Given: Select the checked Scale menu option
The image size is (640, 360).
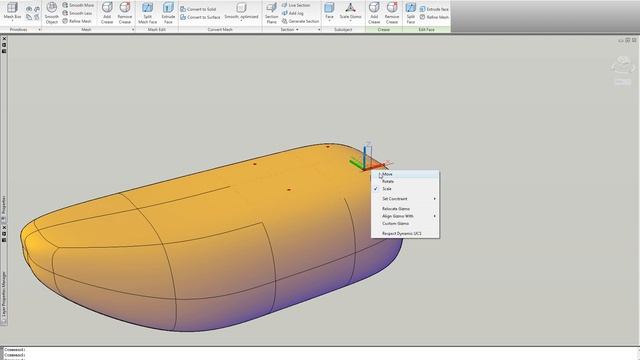Looking at the screenshot, I should (x=405, y=189).
